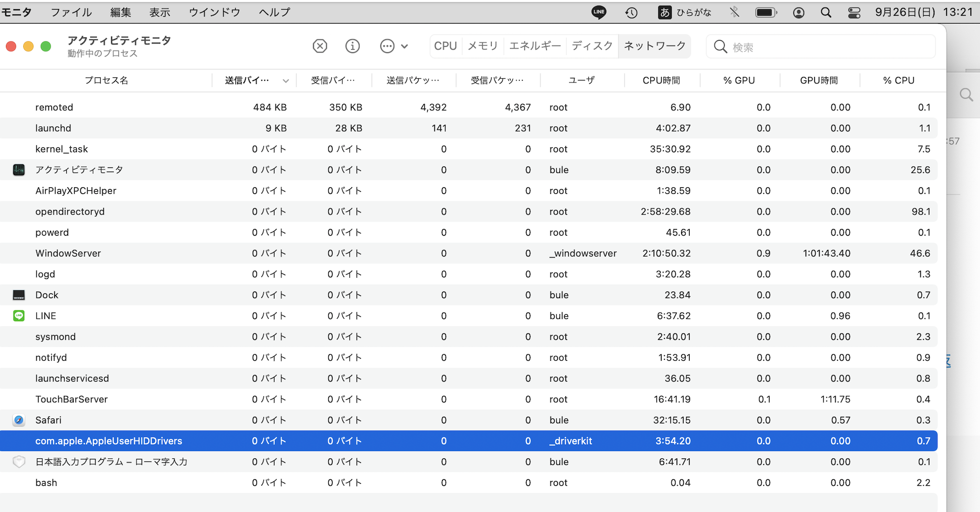This screenshot has height=512, width=980.
Task: Sort by the % CPU column header
Action: tap(899, 80)
